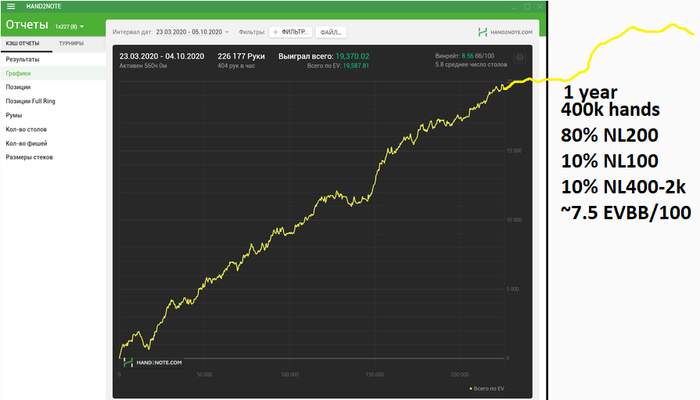Open the Размеры стеков report
The height and width of the screenshot is (400, 700).
(x=30, y=157)
